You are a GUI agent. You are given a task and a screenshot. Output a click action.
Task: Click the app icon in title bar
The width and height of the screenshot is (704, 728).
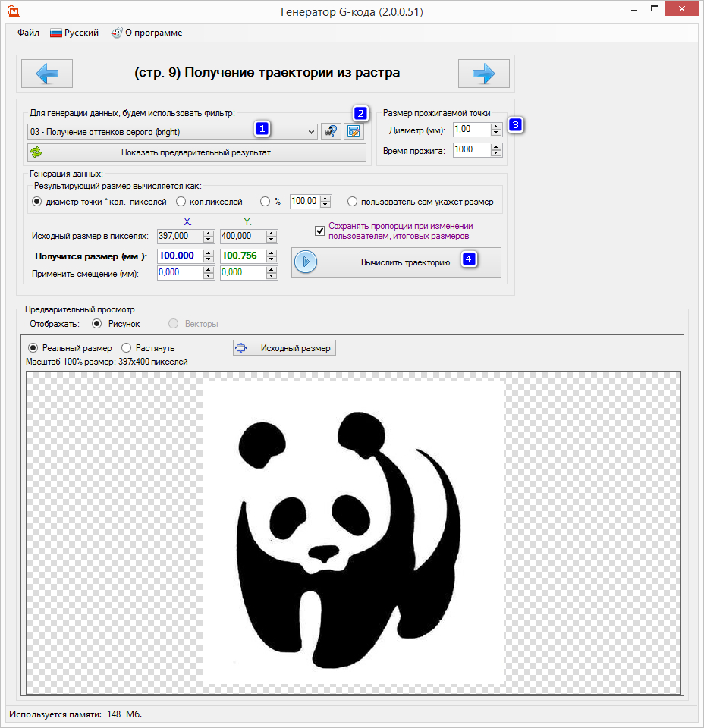14,11
